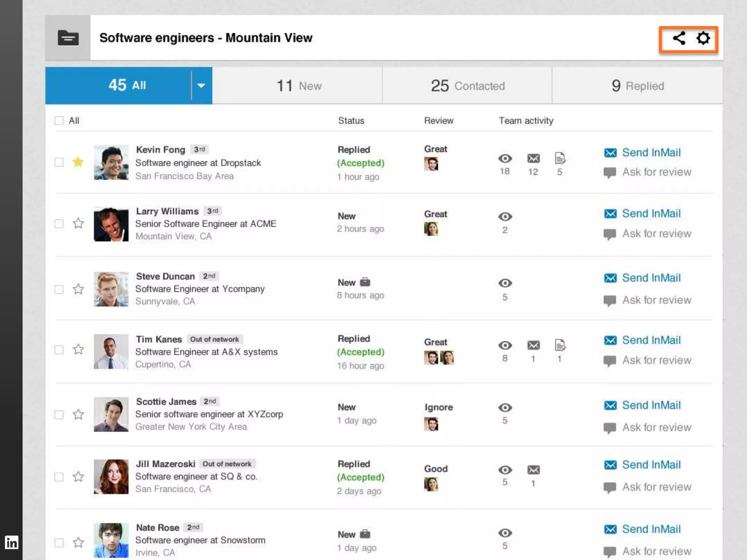The width and height of the screenshot is (747, 560).
Task: Open Nate Rose's profile photo
Action: tap(111, 540)
